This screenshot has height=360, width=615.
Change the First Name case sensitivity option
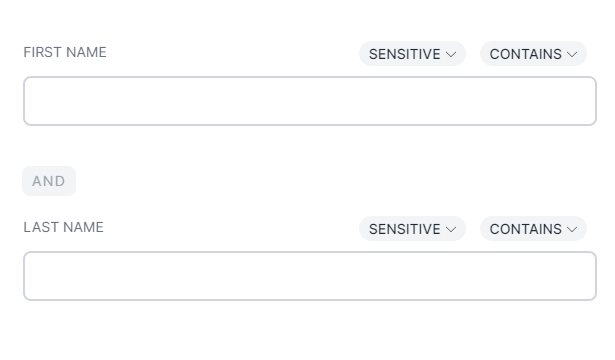412,54
